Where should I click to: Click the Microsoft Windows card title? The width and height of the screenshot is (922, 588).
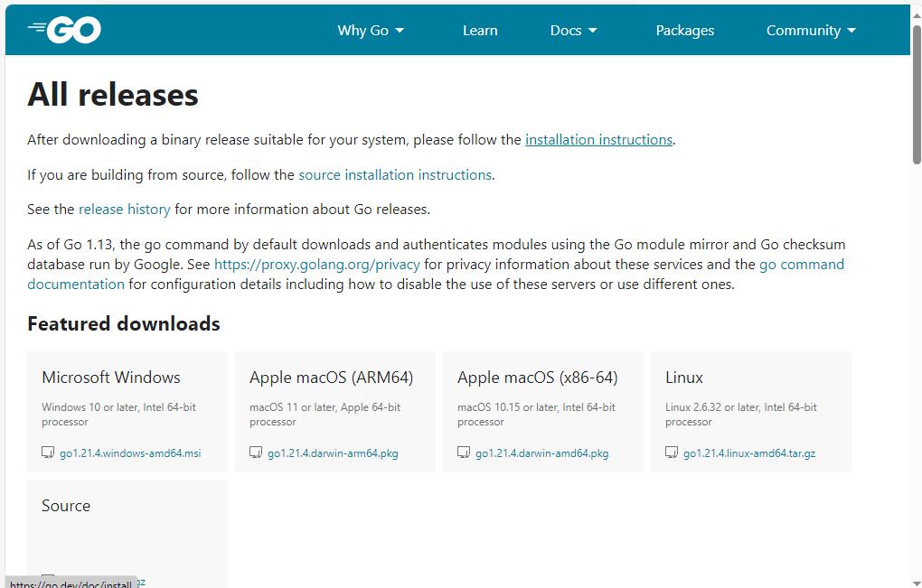click(x=111, y=378)
